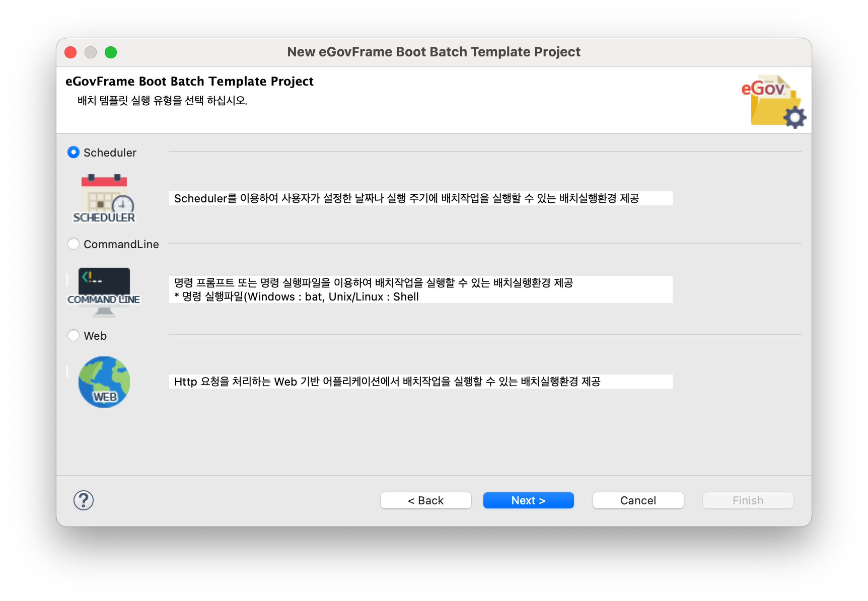Select the Scheduler radio button

coord(74,152)
